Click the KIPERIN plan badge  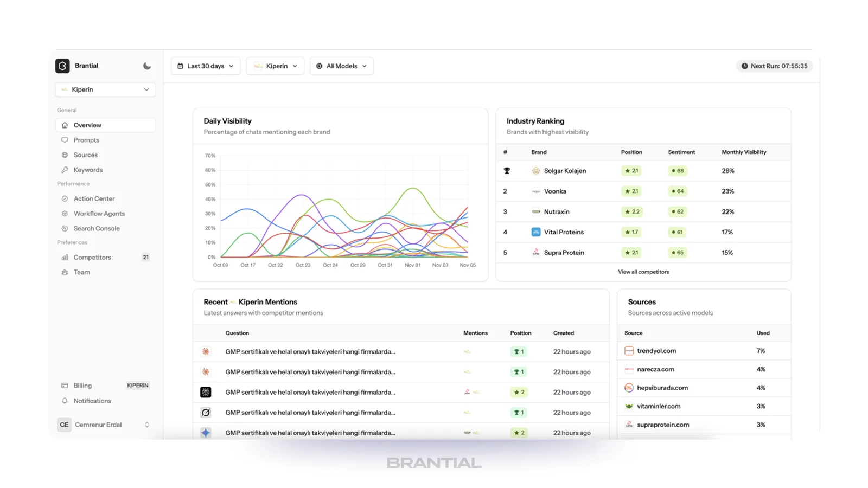tap(137, 386)
